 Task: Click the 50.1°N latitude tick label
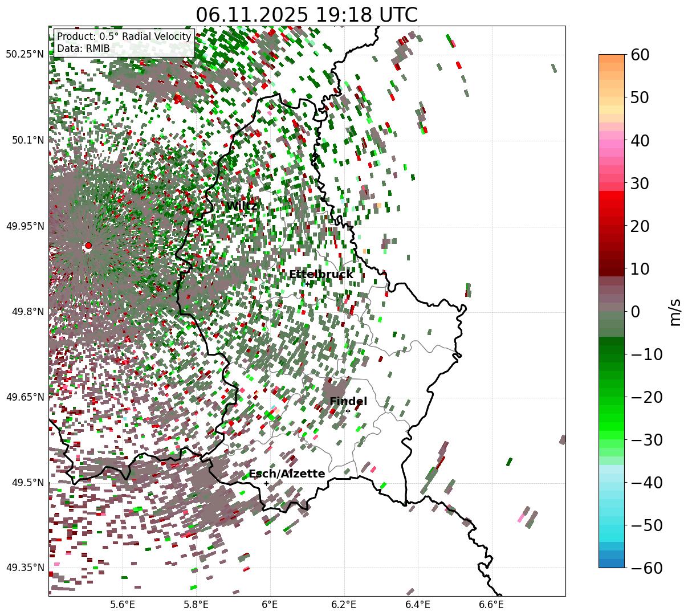click(27, 140)
